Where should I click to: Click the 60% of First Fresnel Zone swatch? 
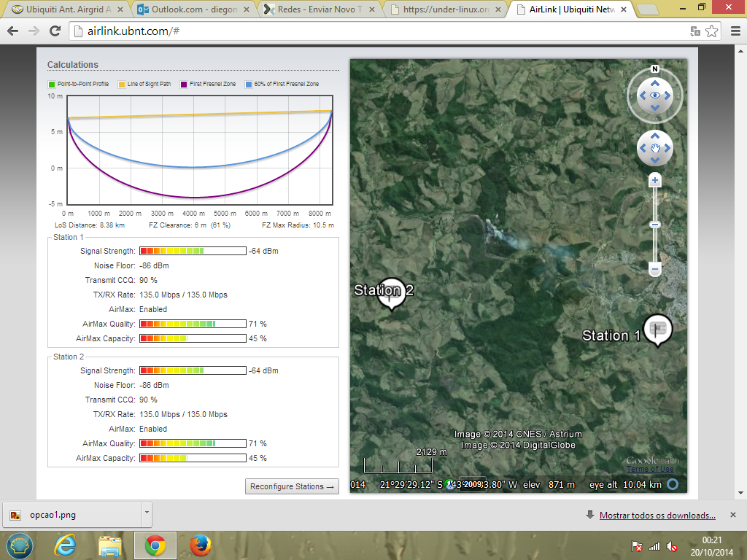[x=248, y=85]
